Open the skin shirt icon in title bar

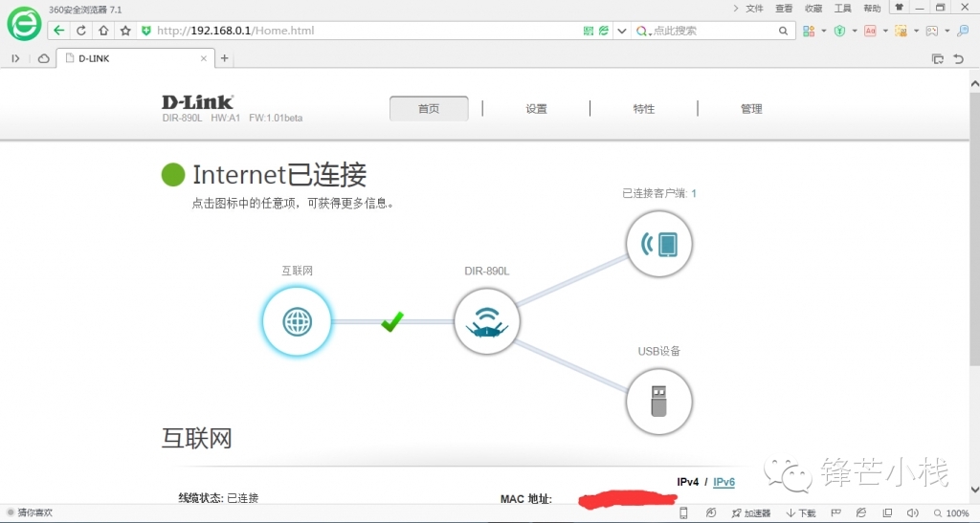tap(899, 8)
